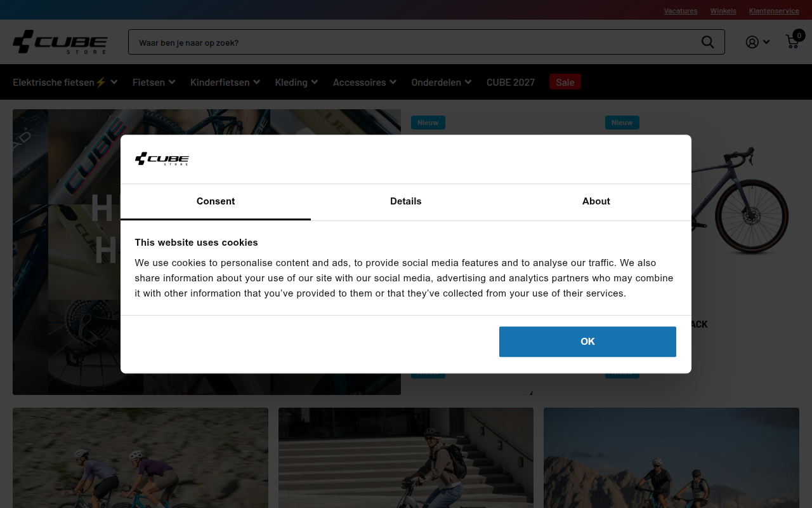Click the 'This website uses cookies' heading

[x=196, y=243]
